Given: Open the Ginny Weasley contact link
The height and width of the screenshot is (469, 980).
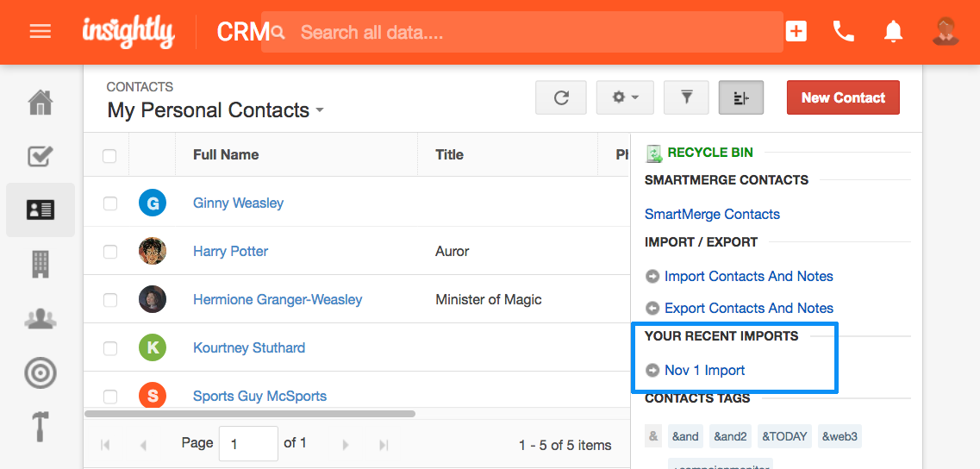Looking at the screenshot, I should point(238,203).
